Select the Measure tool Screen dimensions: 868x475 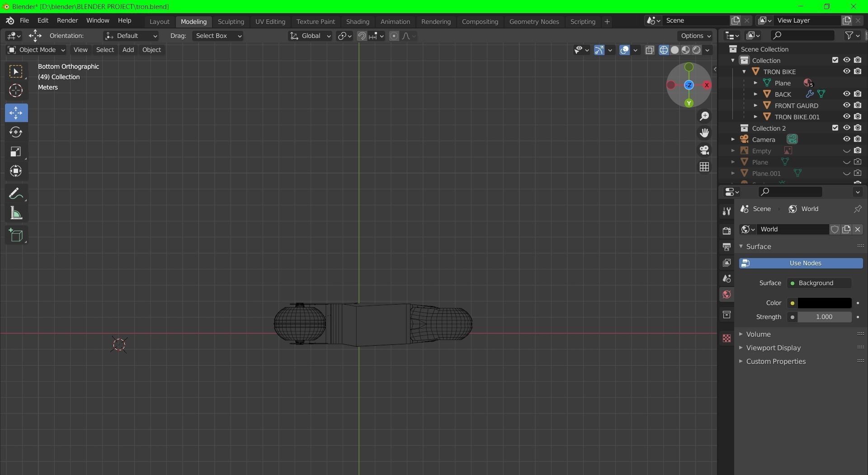16,213
